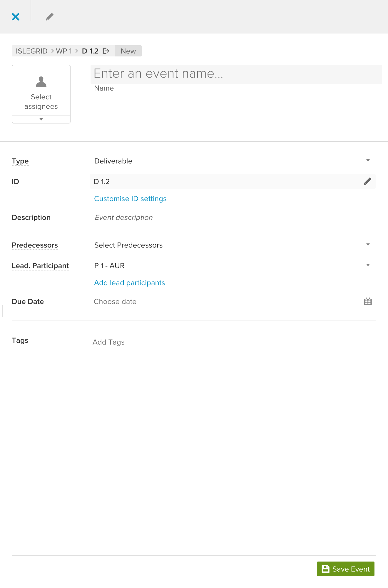Screen dimensions: 388x588
Task: Go to WP 1 in the breadcrumb
Action: 64,51
